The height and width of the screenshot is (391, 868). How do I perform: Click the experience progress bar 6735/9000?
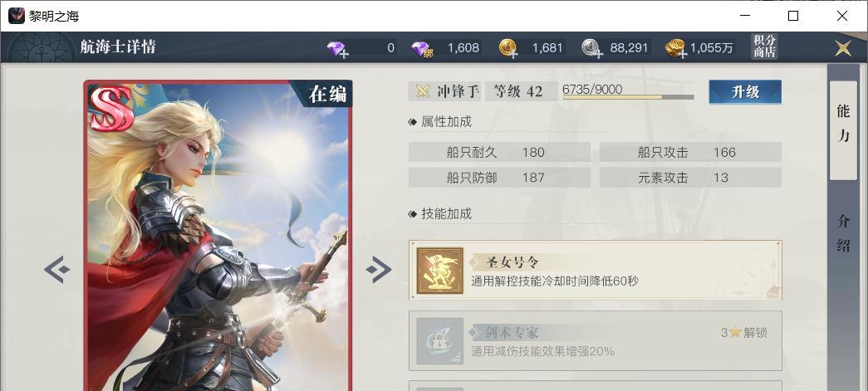[x=628, y=97]
